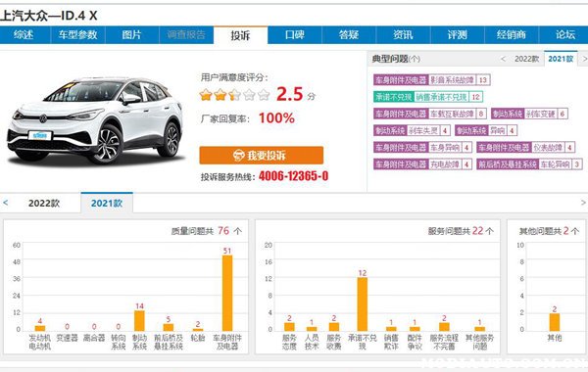Go to the 经销商 tab
Image resolution: width=588 pixels, height=372 pixels.
click(x=512, y=35)
